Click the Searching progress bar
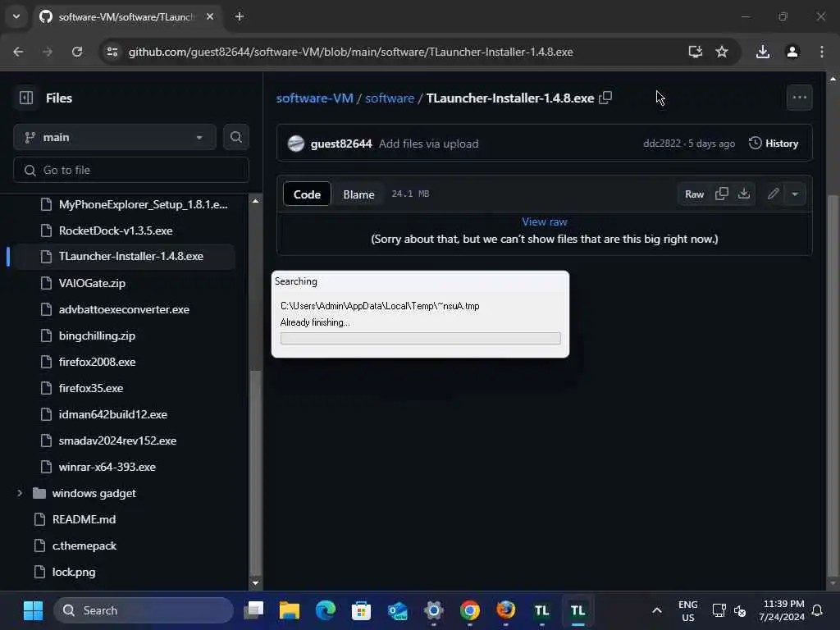The height and width of the screenshot is (630, 840). (x=421, y=338)
